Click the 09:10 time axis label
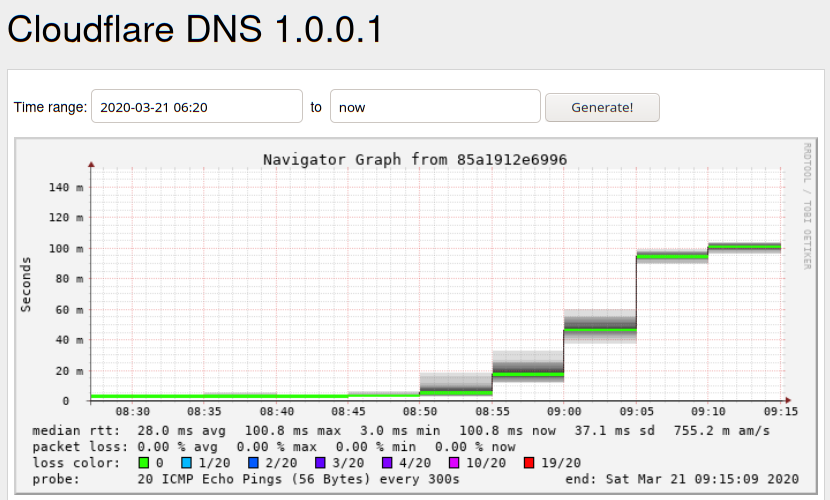The height and width of the screenshot is (500, 830). click(708, 411)
